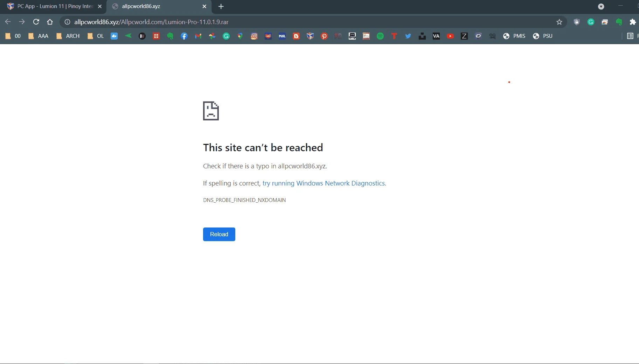Open the tab search dropdown arrow

coord(601,6)
